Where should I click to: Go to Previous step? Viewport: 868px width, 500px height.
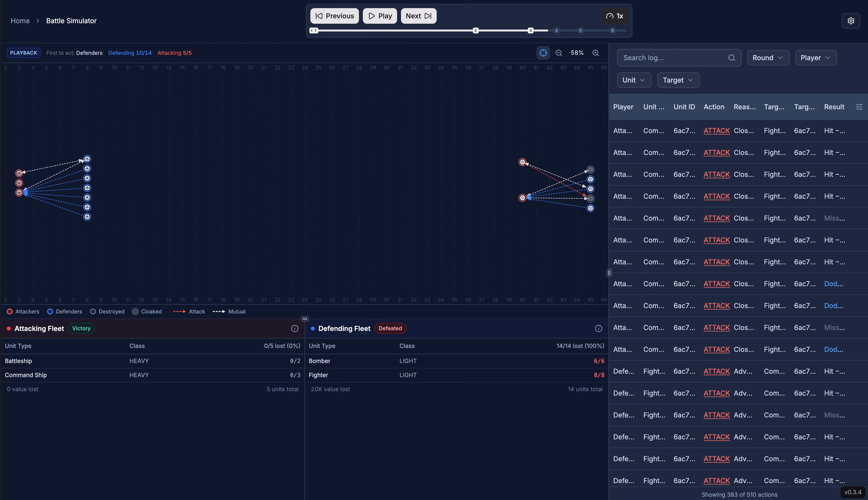335,16
